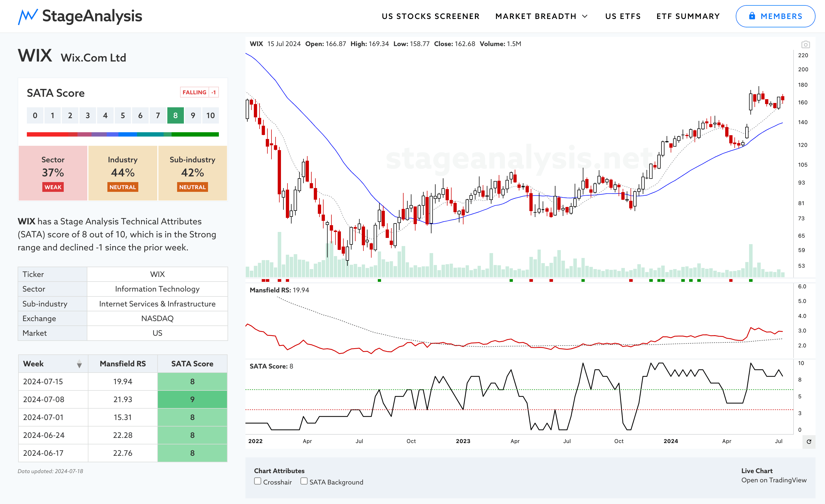Screen dimensions: 825x504
Task: Click Internet Services & Infrastructure value
Action: click(157, 304)
